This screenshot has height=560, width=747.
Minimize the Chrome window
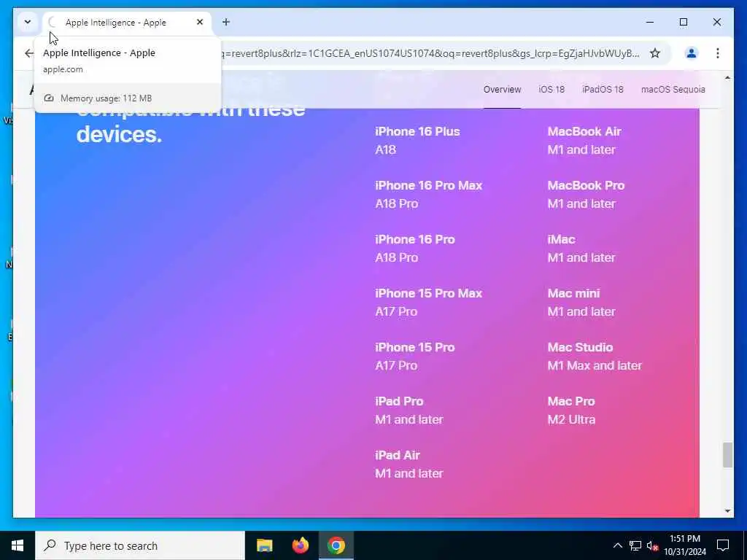tap(650, 22)
